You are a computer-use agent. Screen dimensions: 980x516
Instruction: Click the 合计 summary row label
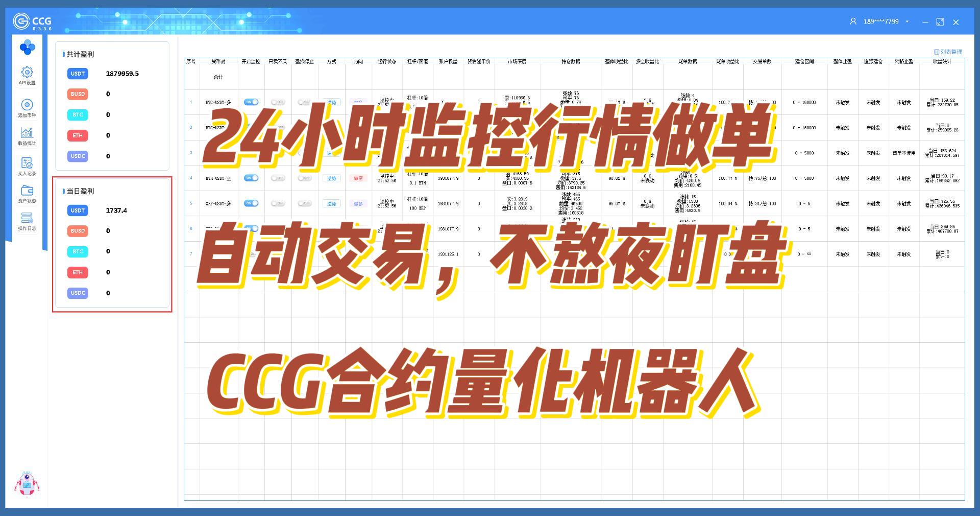pos(218,77)
